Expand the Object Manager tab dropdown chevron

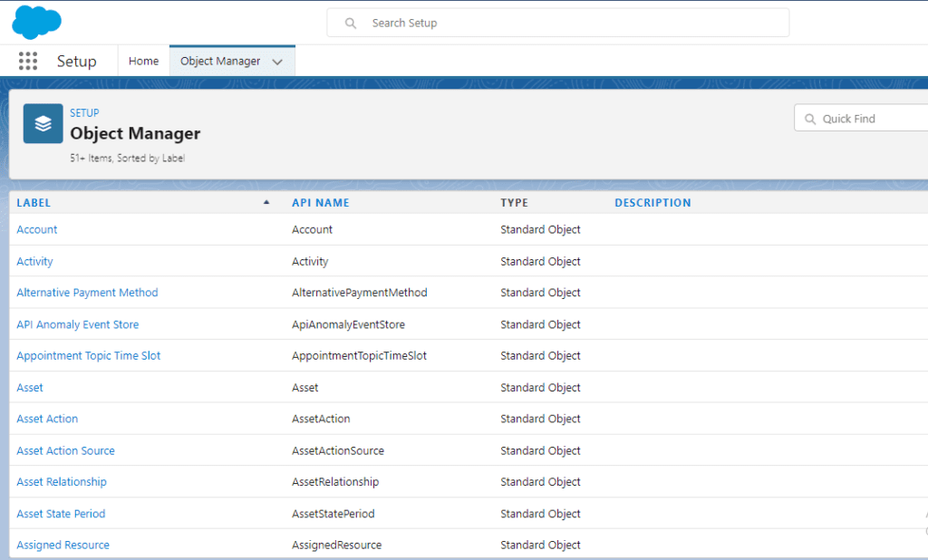click(277, 62)
